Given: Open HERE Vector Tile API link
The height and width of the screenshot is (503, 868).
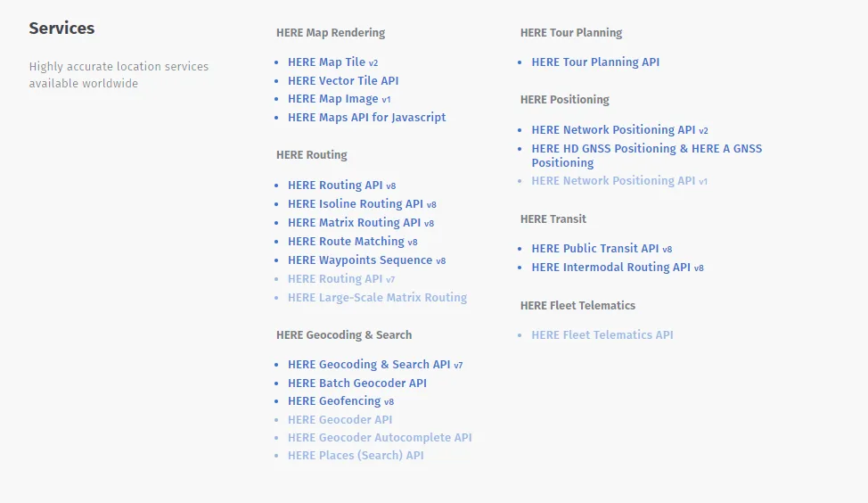Looking at the screenshot, I should pos(343,81).
